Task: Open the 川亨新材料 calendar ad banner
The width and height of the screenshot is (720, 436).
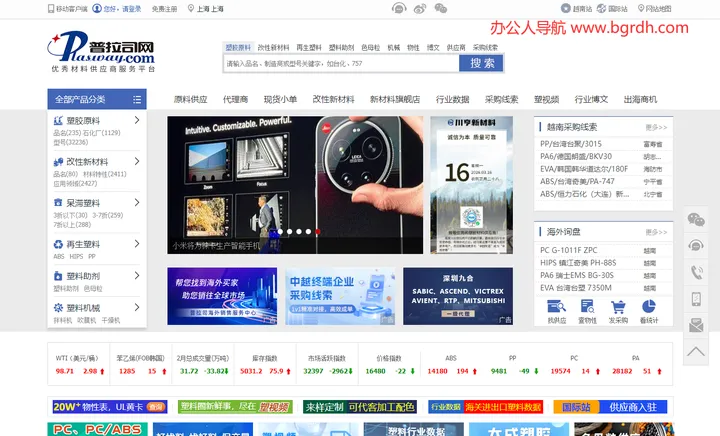Action: 472,185
